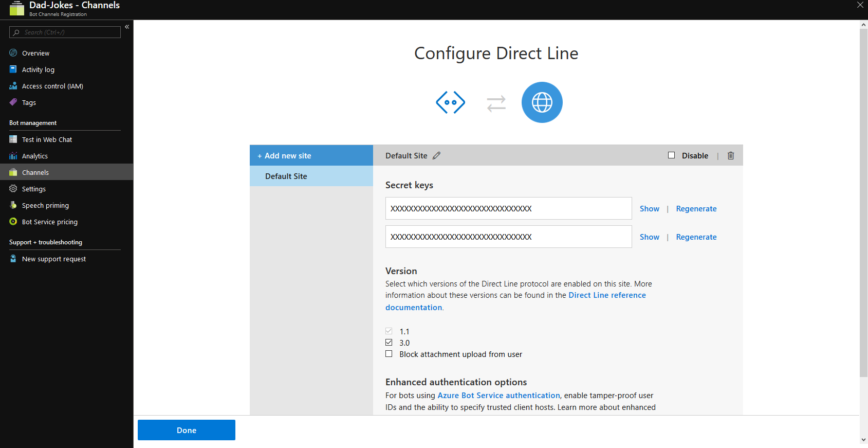This screenshot has width=868, height=448.
Task: Regenerate the second secret key
Action: tap(696, 237)
